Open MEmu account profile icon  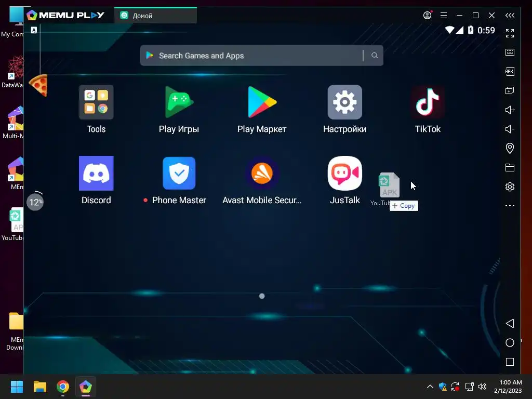[x=427, y=15]
